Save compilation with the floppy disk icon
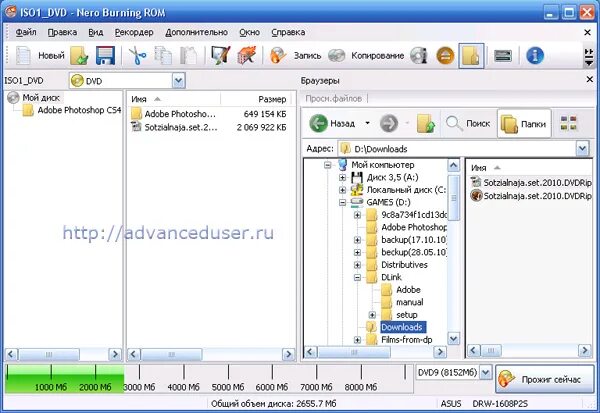 coord(105,56)
